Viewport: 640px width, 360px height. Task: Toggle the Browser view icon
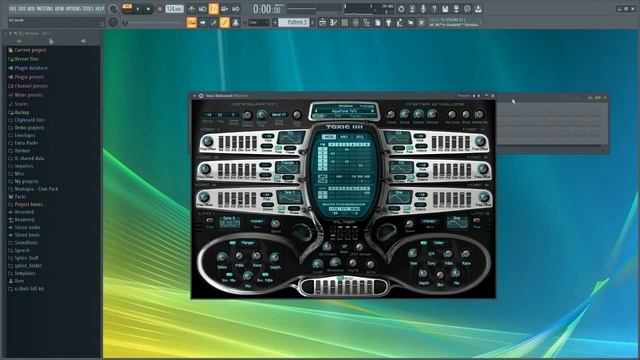point(367,22)
